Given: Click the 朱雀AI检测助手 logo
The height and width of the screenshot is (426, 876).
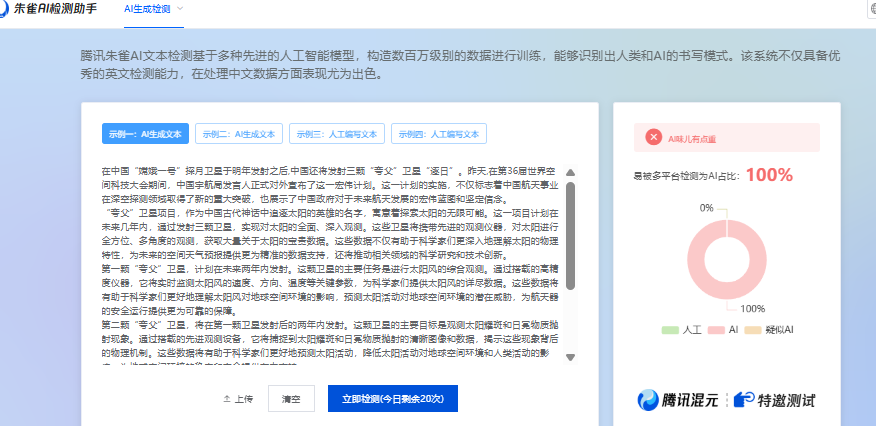Looking at the screenshot, I should pos(48,9).
